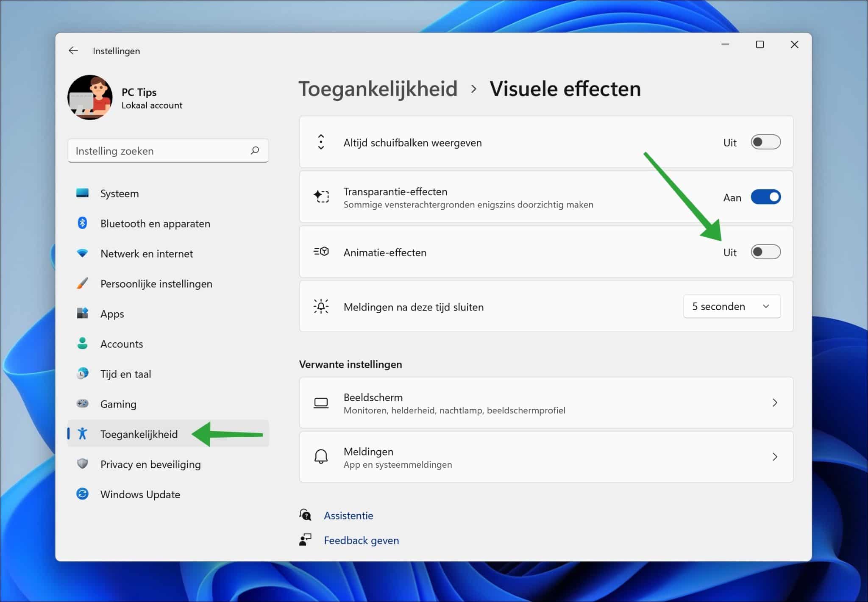The height and width of the screenshot is (602, 868).
Task: Select the Systeem sidebar icon
Action: coord(83,193)
